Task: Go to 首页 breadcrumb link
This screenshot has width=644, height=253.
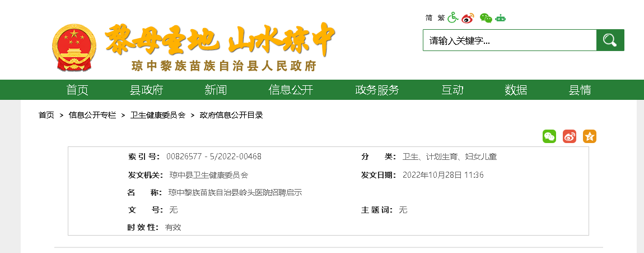Action: (x=46, y=115)
